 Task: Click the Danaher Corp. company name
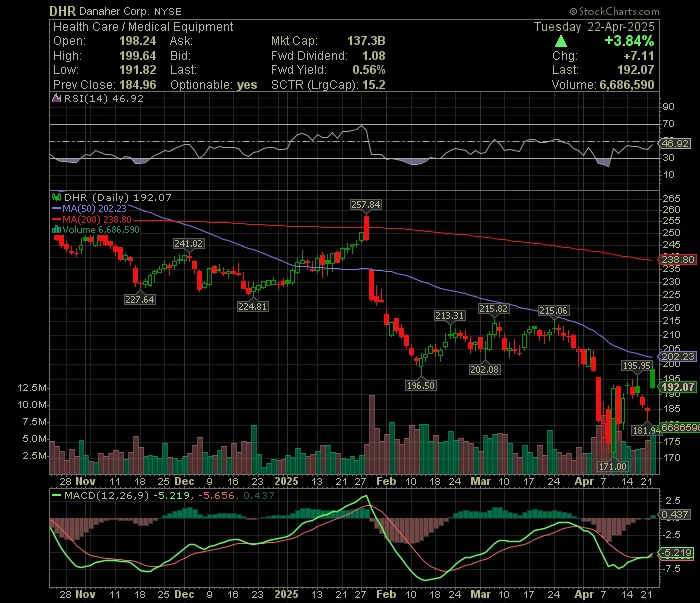(x=114, y=12)
